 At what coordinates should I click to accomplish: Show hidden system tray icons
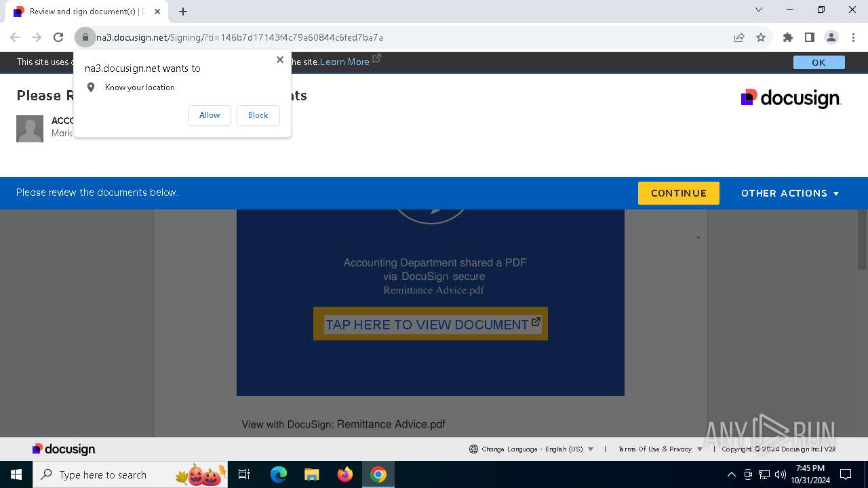point(731,474)
